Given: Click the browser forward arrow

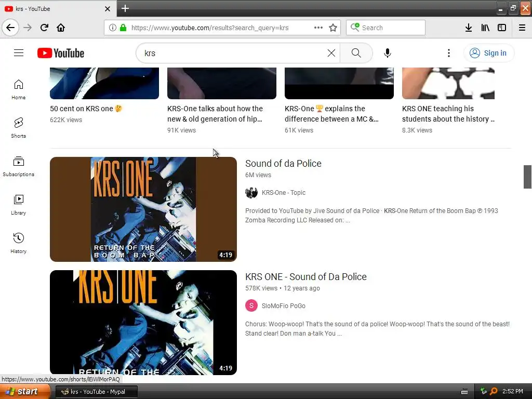Looking at the screenshot, I should tap(28, 28).
